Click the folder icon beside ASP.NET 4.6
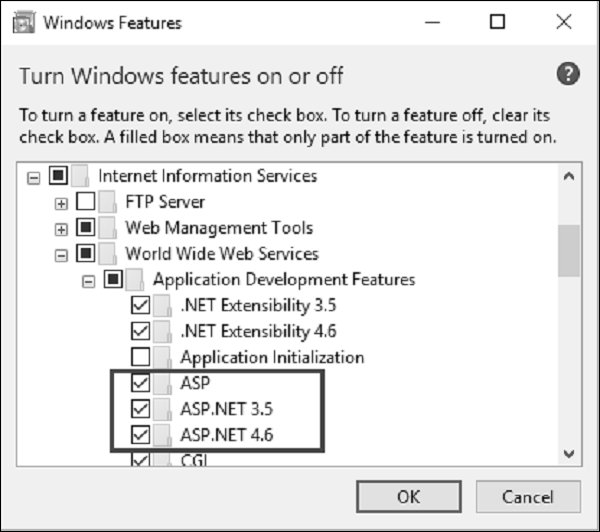Screen dimensions: 600x532 (x=165, y=435)
